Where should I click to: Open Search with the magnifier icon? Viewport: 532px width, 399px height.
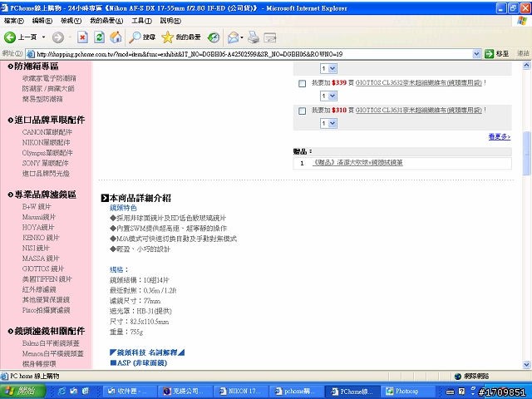(x=142, y=37)
